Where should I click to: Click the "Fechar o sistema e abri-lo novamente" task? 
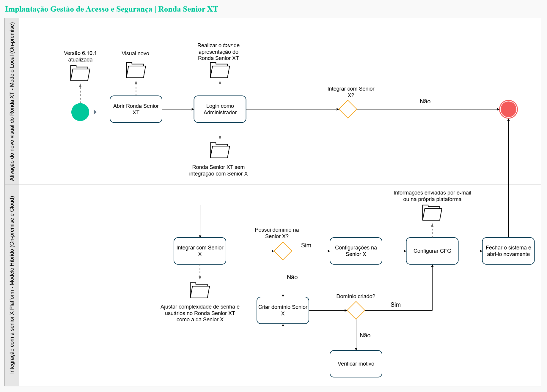[508, 251]
